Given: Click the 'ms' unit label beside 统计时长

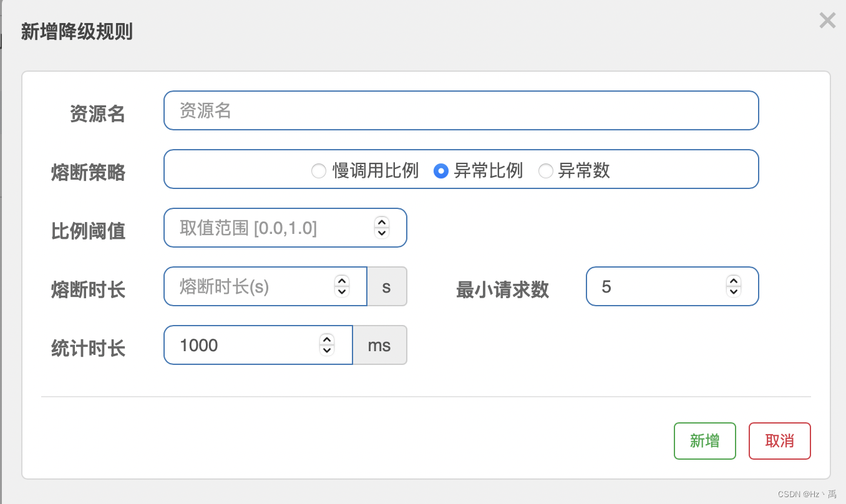Looking at the screenshot, I should tap(379, 345).
